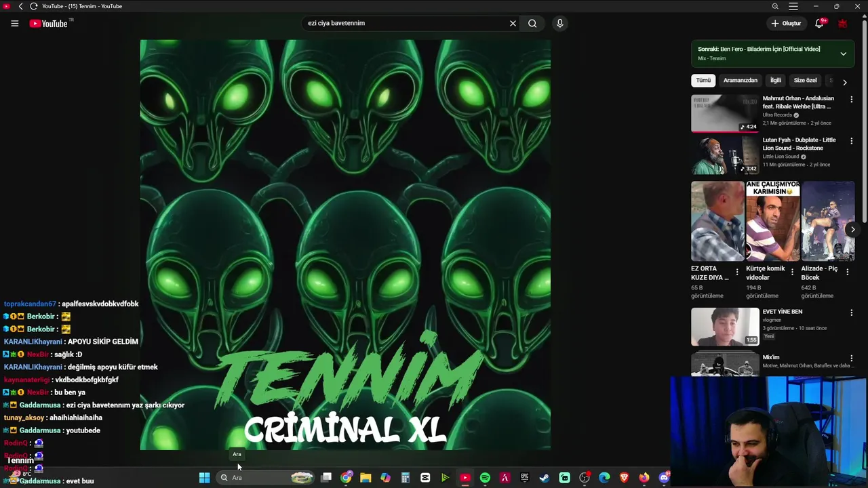Open Chrome from the taskbar

347,478
